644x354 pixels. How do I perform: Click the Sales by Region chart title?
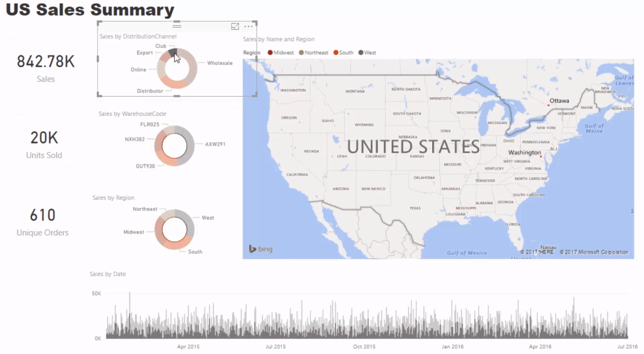coord(113,198)
